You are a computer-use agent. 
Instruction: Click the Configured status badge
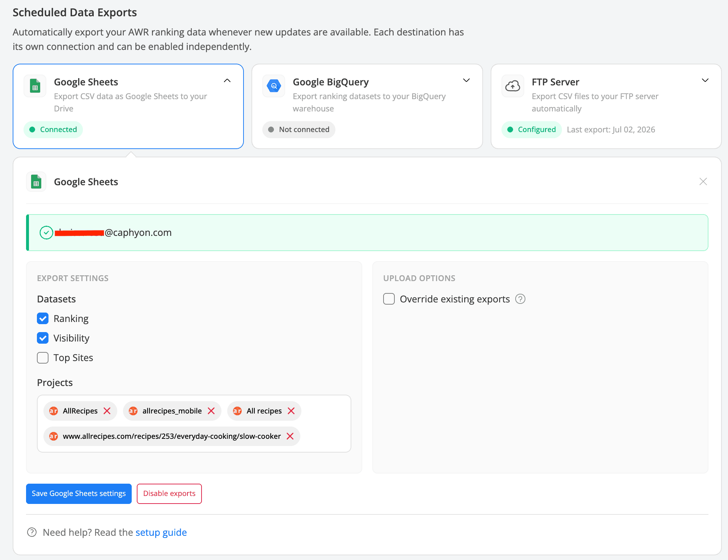tap(532, 130)
